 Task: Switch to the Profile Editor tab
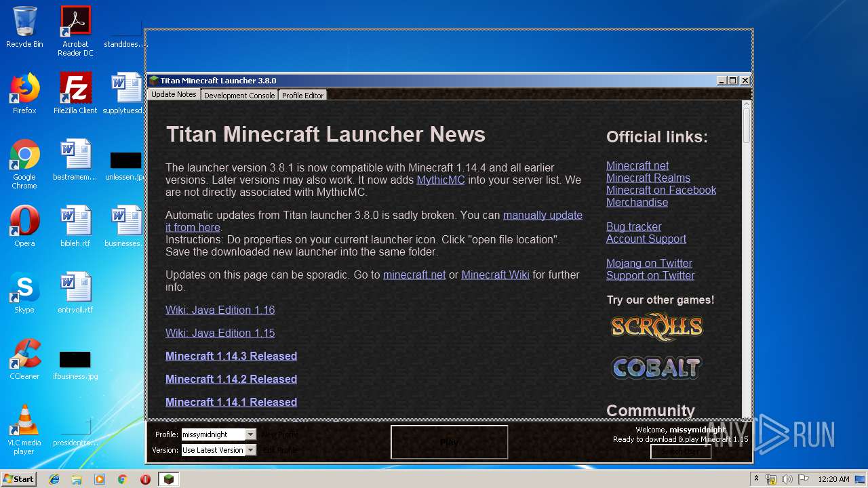pyautogui.click(x=302, y=96)
